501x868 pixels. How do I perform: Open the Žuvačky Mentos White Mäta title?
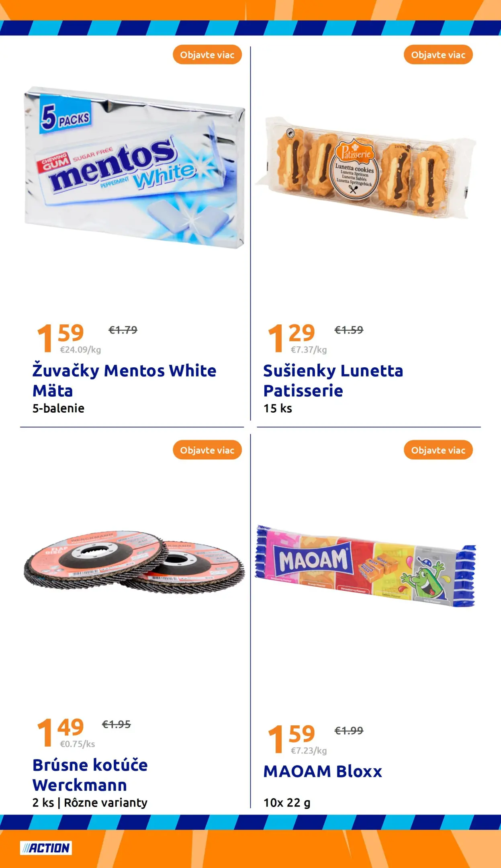click(x=124, y=380)
